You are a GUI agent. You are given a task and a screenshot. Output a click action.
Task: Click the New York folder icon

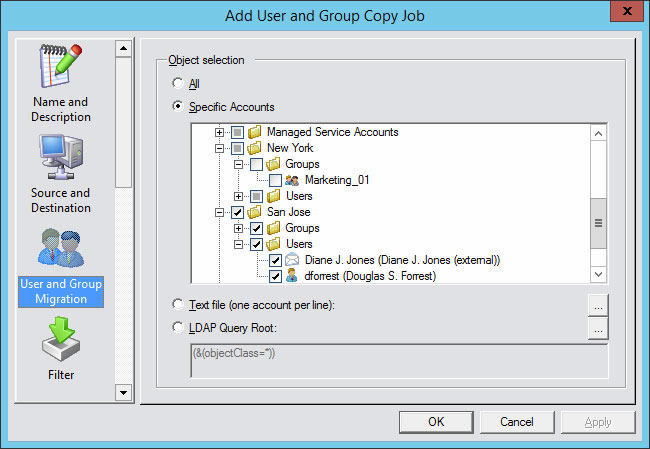tap(255, 148)
